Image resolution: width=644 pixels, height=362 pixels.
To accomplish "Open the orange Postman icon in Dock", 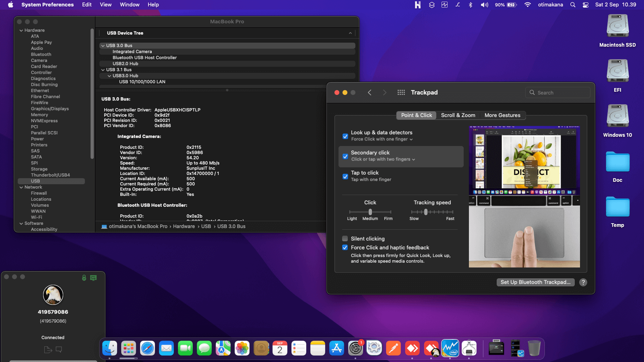I will coord(393,348).
